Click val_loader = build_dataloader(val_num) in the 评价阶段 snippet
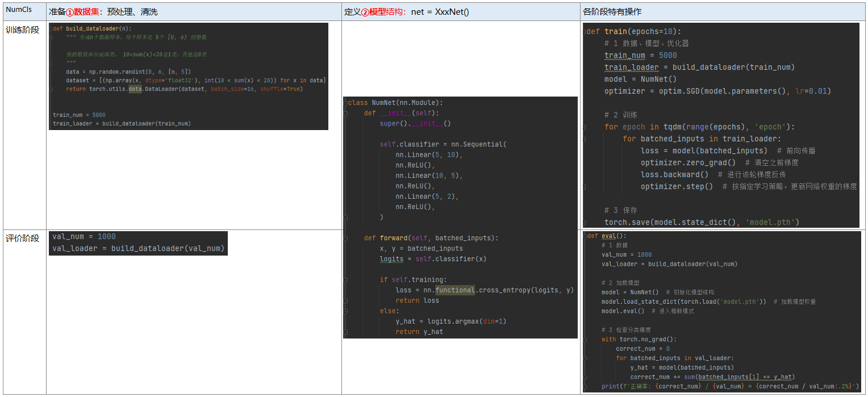Screen dimensions: 868x397 pyautogui.click(x=138, y=248)
